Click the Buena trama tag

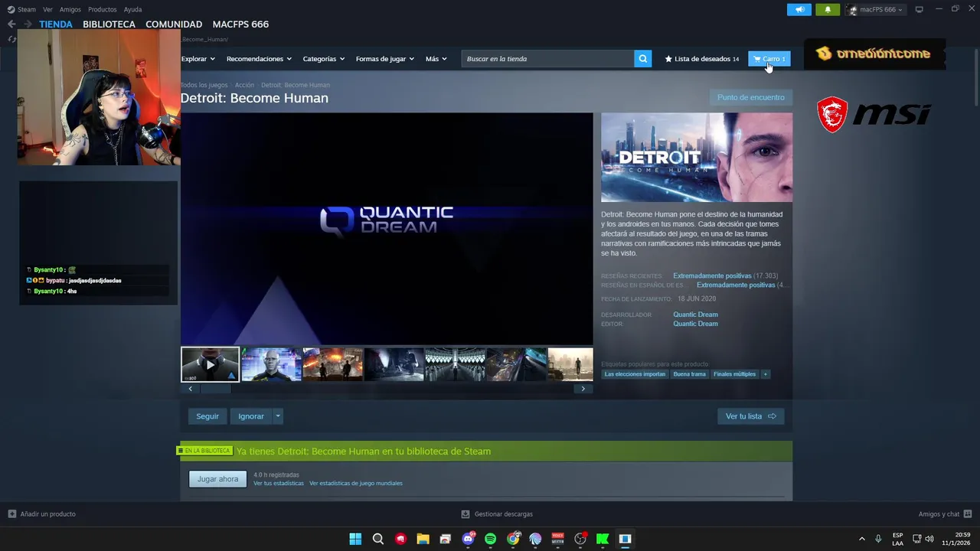pyautogui.click(x=689, y=374)
